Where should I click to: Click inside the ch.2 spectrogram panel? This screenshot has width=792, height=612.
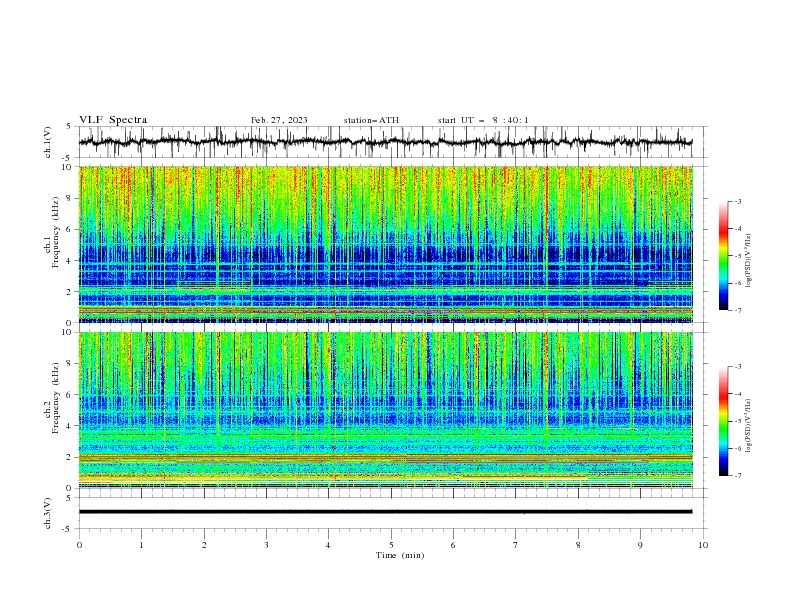pyautogui.click(x=385, y=410)
